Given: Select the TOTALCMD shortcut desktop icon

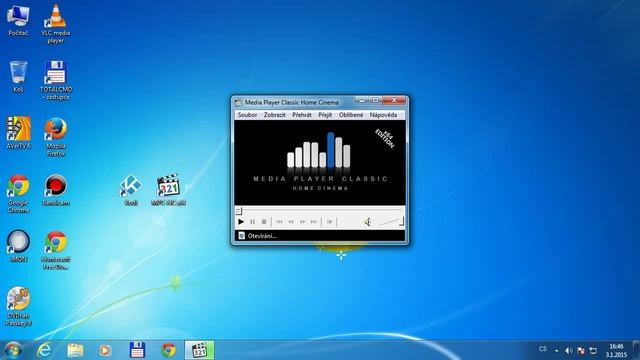Looking at the screenshot, I should 56,80.
